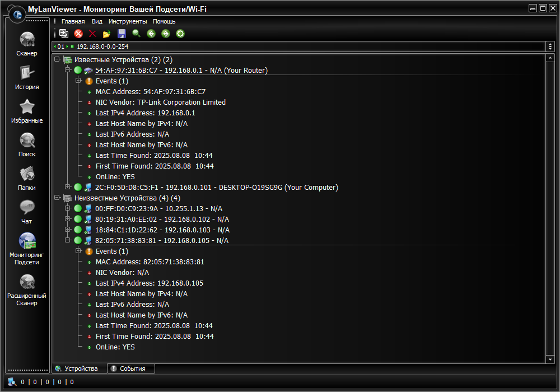Collapse the Известные Устройства group
The image size is (560, 392).
57,59
